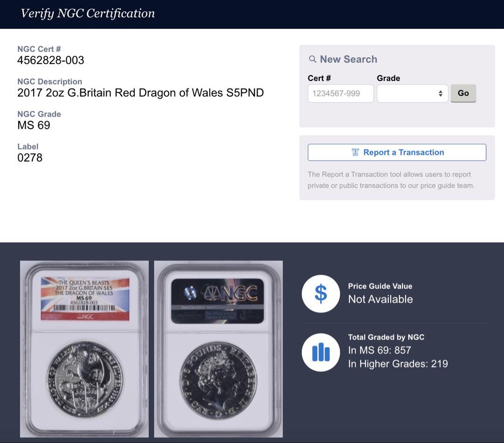
Task: Click the NGC Grade value MS 69
Action: click(x=34, y=125)
